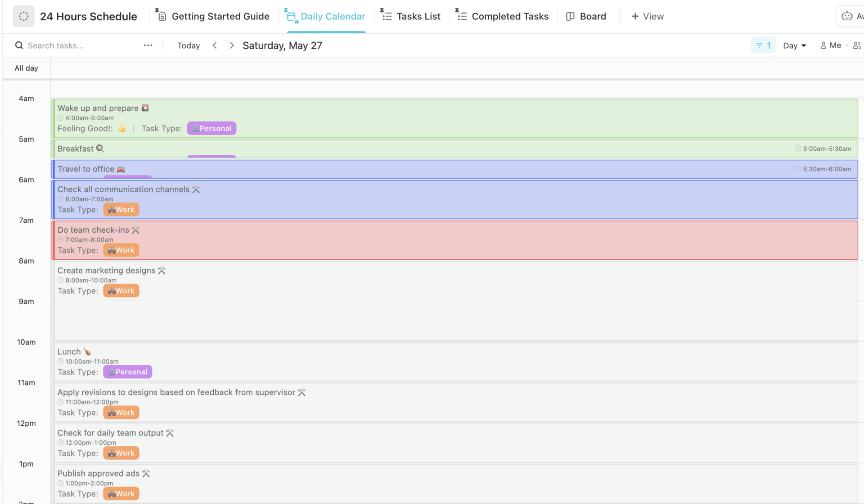
Task: Open the Do team check-ins task
Action: click(93, 230)
